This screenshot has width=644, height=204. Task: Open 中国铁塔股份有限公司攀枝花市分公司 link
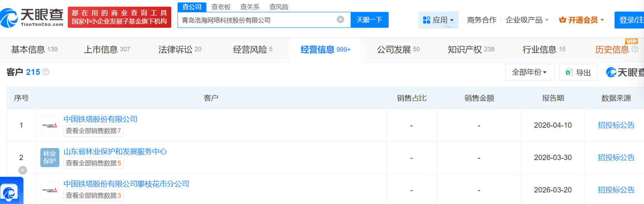pyautogui.click(x=126, y=184)
